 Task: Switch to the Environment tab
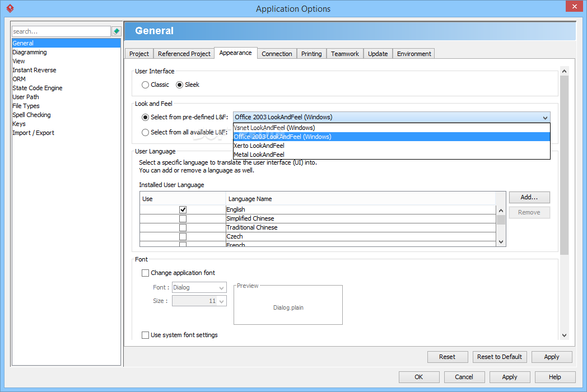[414, 54]
